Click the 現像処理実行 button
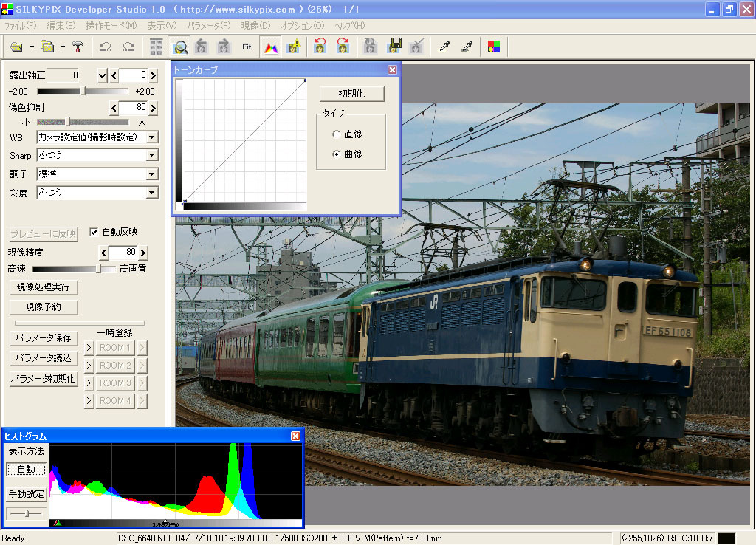Image resolution: width=756 pixels, height=545 pixels. tap(44, 287)
